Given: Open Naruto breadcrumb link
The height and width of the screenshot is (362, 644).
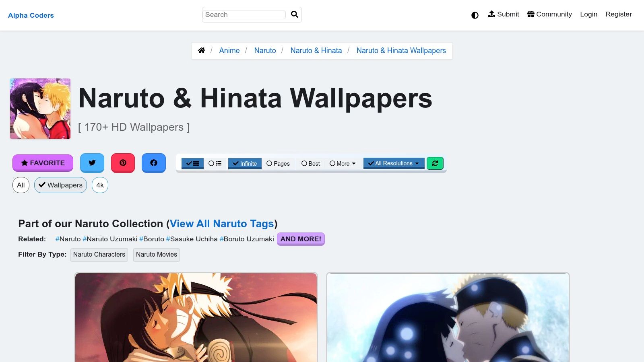Looking at the screenshot, I should 265,50.
